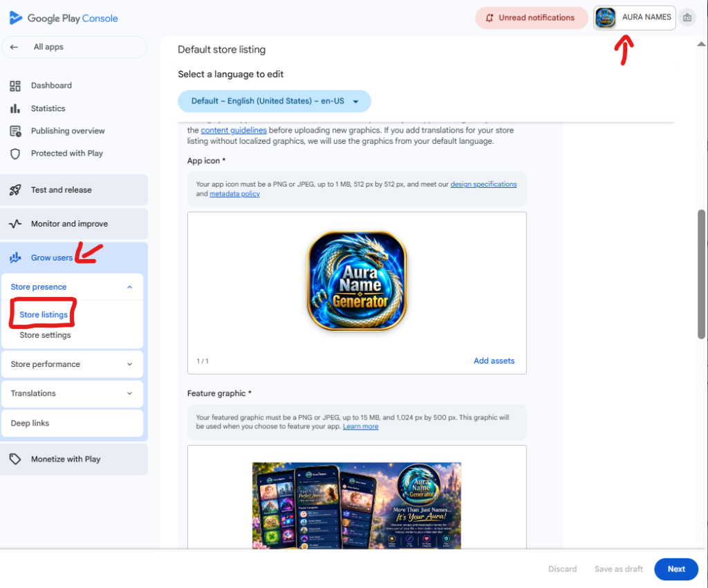The height and width of the screenshot is (588, 708).
Task: Click the All apps button
Action: click(x=74, y=47)
